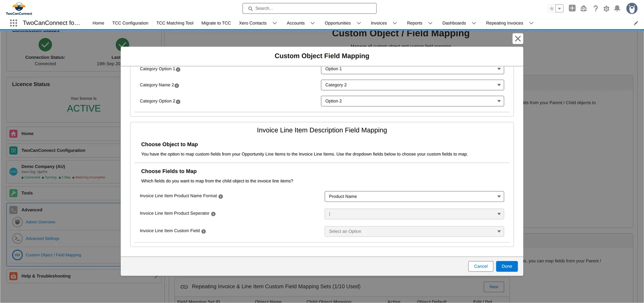
Task: Click the TwoCanConnect logo
Action: pos(19,8)
